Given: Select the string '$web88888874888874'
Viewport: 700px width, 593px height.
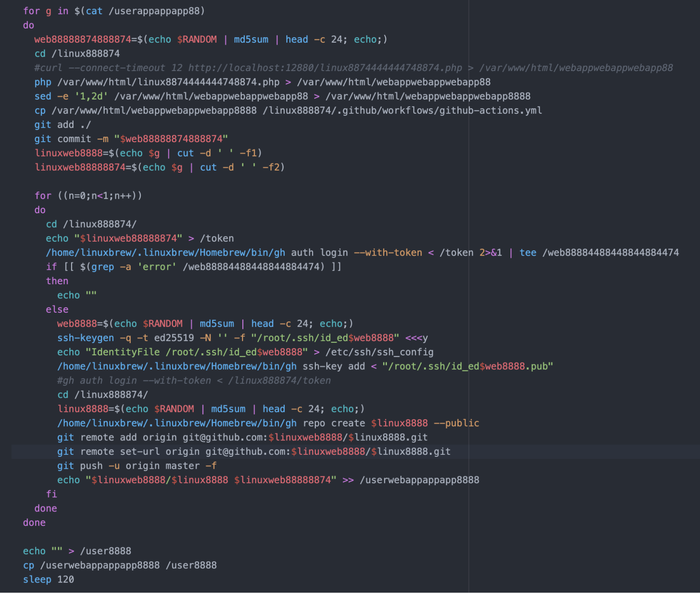Looking at the screenshot, I should (x=171, y=139).
